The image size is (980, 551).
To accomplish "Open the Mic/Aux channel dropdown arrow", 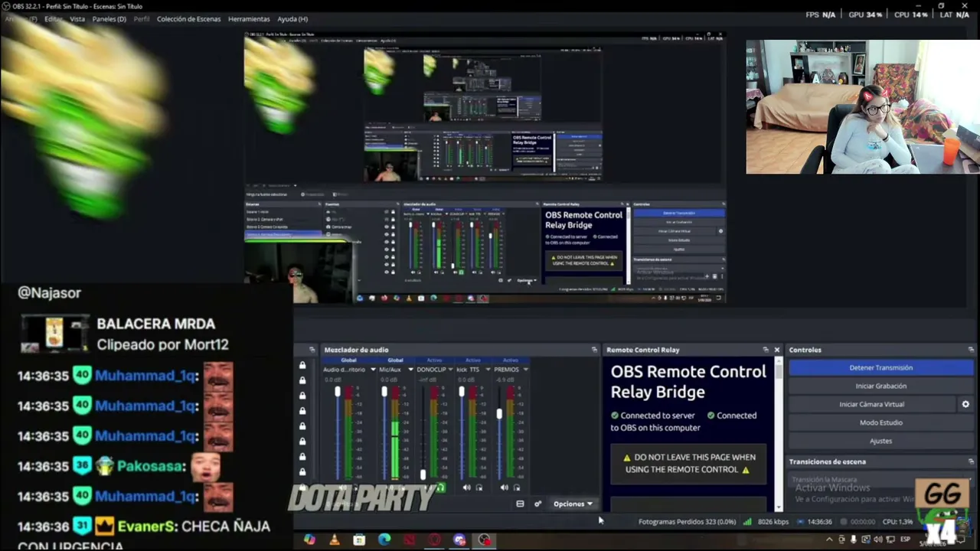I will pos(410,370).
